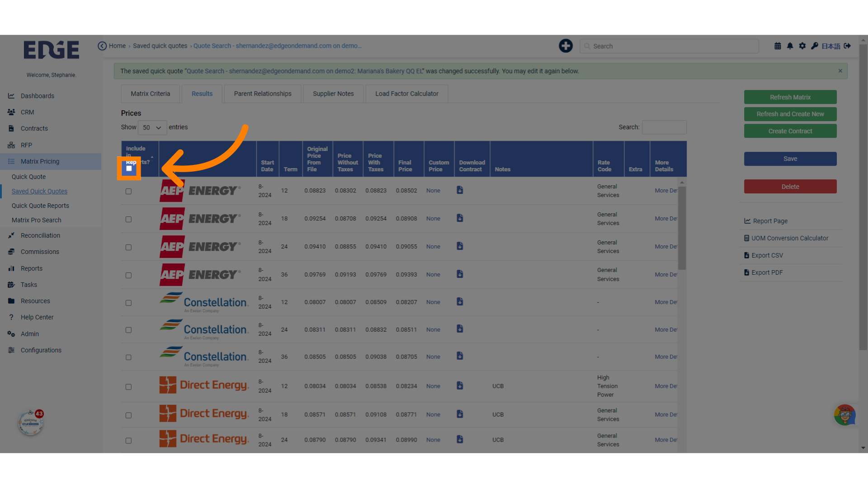Open the Show entries dropdown
The height and width of the screenshot is (488, 868).
tap(152, 127)
